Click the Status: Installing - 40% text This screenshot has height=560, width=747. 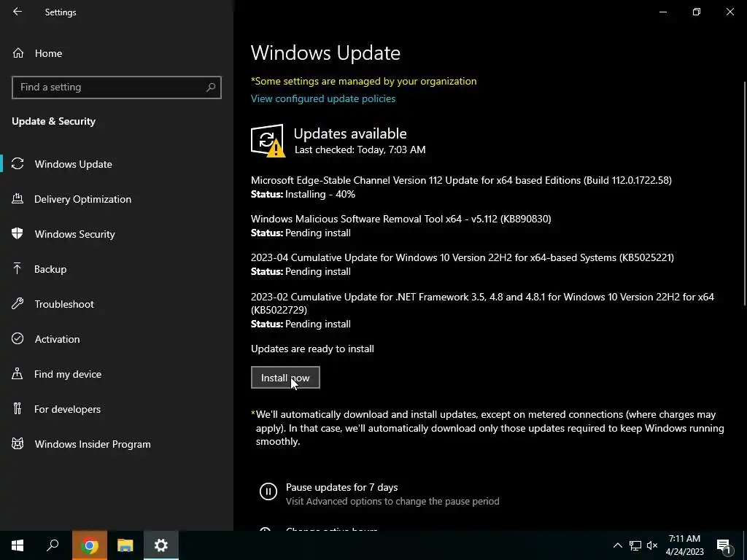click(x=303, y=194)
